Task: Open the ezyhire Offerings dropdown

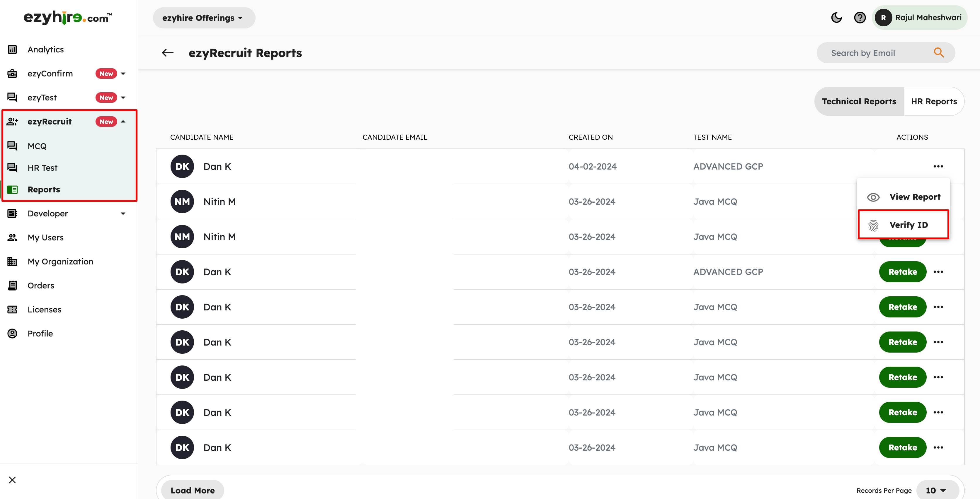Action: 204,18
